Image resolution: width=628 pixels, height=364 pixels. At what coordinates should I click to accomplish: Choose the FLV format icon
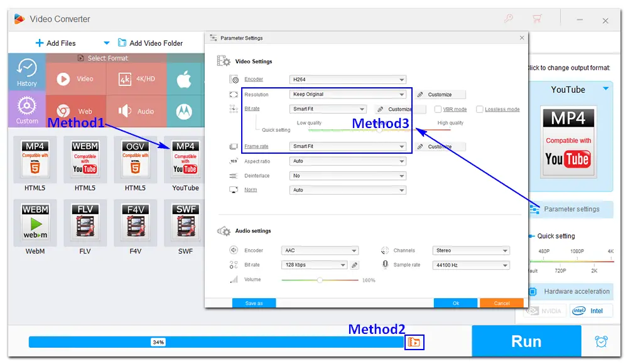pyautogui.click(x=85, y=223)
